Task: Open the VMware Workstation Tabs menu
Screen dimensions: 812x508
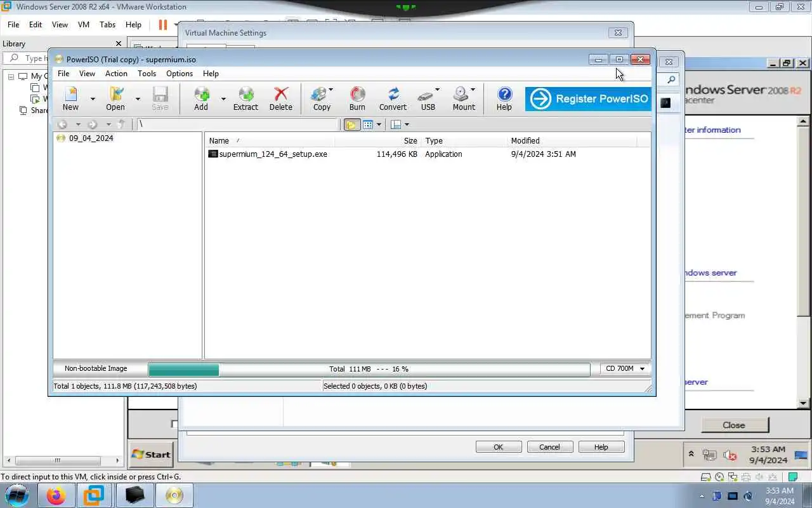Action: 107,25
